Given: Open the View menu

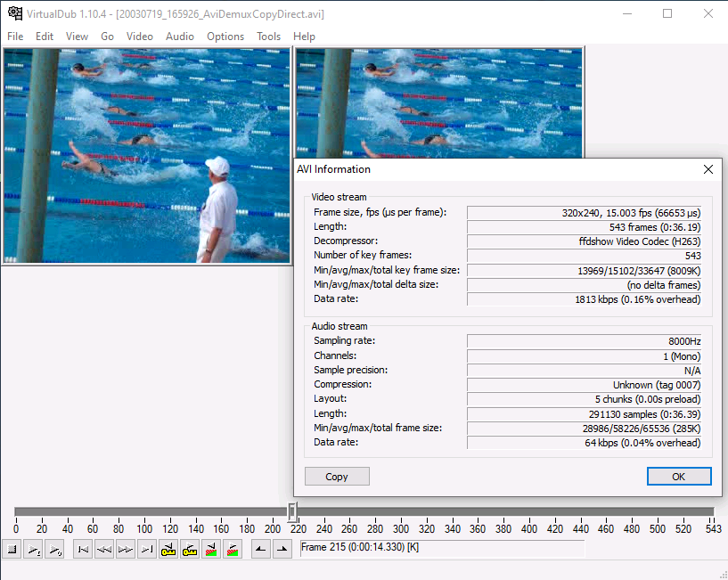Looking at the screenshot, I should pyautogui.click(x=77, y=37).
